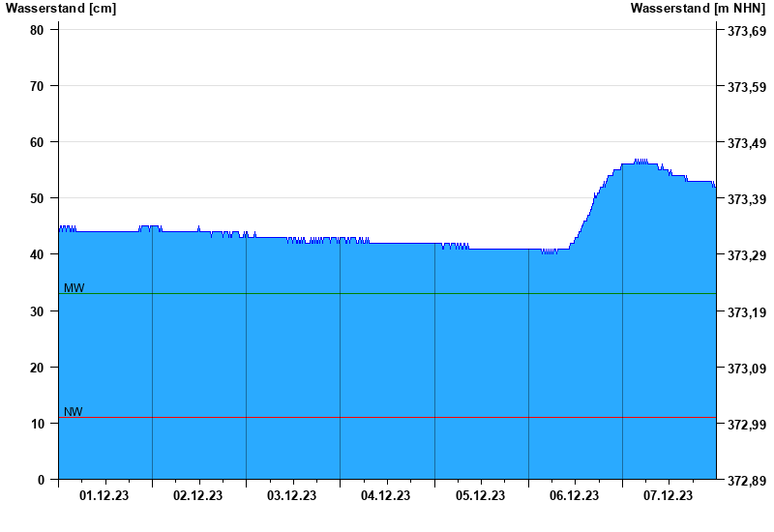Select the left axis value 0

coord(41,480)
